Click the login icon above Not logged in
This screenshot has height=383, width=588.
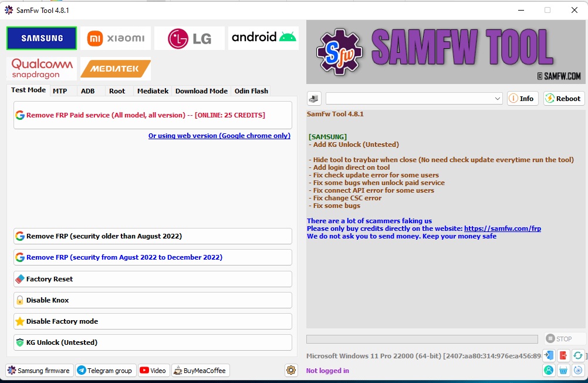(x=549, y=355)
